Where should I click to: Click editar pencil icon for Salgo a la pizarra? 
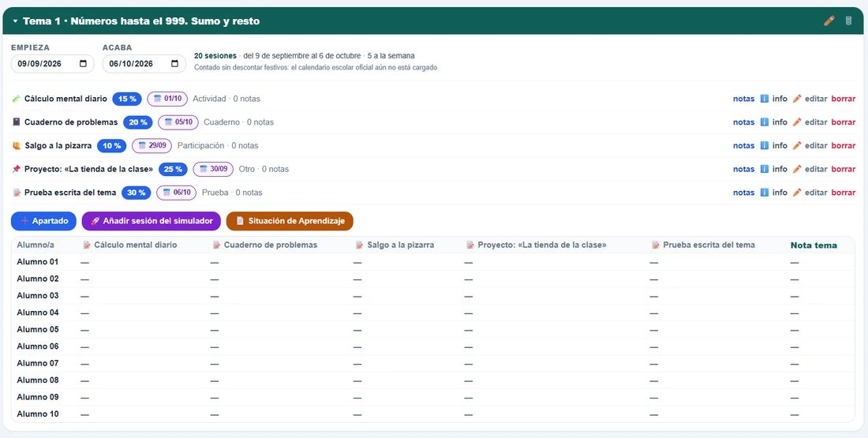[797, 146]
